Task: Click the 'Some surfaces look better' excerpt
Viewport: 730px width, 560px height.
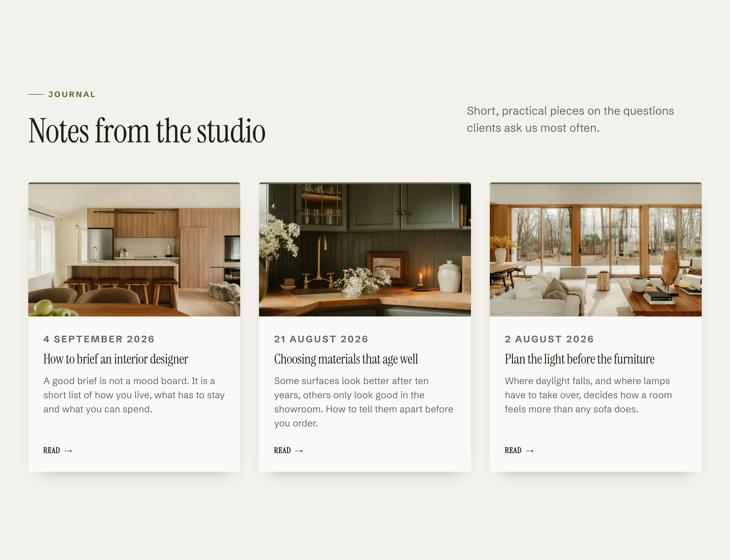Action: [364, 402]
